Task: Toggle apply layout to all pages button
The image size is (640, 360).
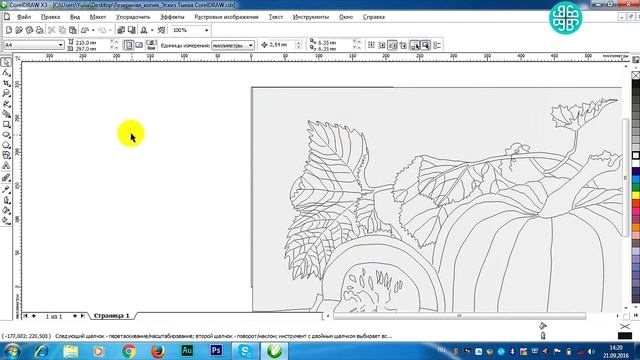Action: (x=151, y=45)
